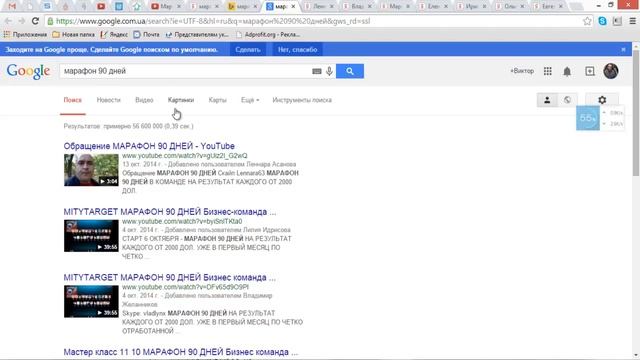Open the Skype extension icon
The image size is (640, 360).
point(602,21)
